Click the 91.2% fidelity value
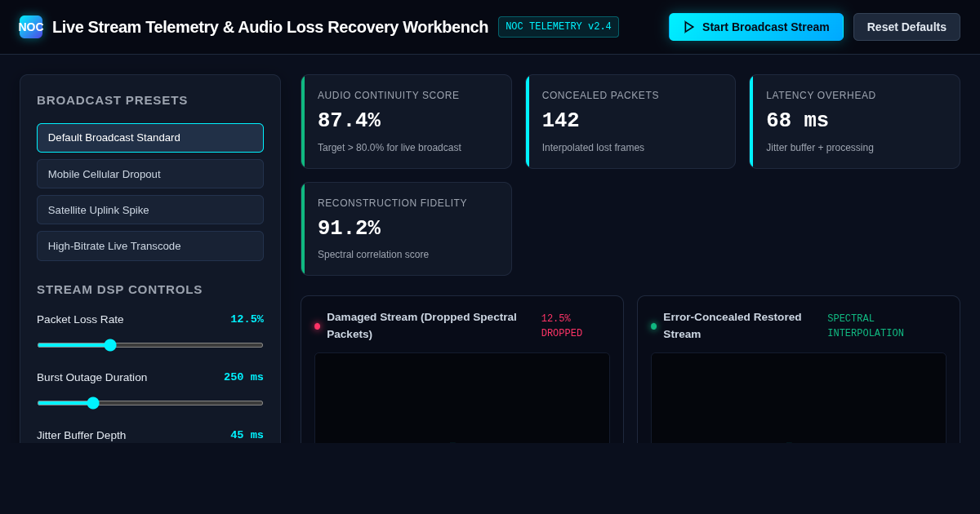Image resolution: width=980 pixels, height=514 pixels. pos(349,228)
